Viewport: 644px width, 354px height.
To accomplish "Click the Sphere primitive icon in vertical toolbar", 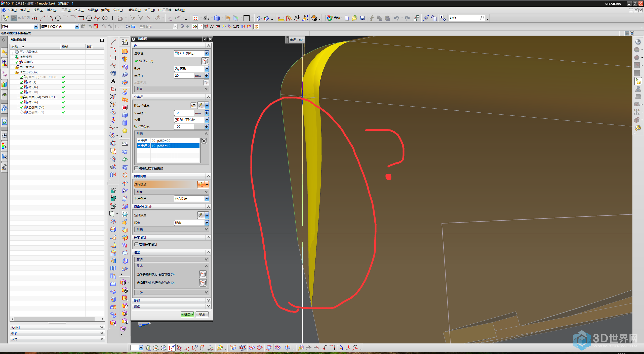I will pyautogui.click(x=125, y=131).
